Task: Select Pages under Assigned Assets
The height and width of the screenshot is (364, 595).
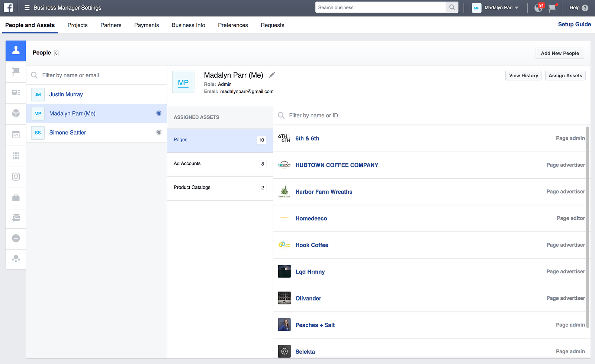Action: (x=220, y=140)
